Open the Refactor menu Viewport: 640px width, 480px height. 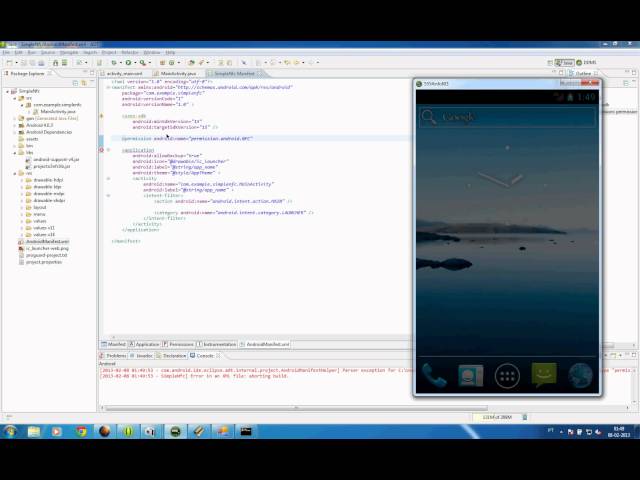pyautogui.click(x=130, y=52)
